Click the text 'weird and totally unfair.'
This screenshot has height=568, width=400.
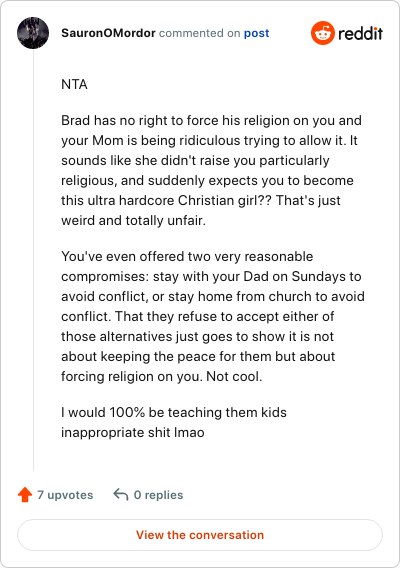coord(133,220)
